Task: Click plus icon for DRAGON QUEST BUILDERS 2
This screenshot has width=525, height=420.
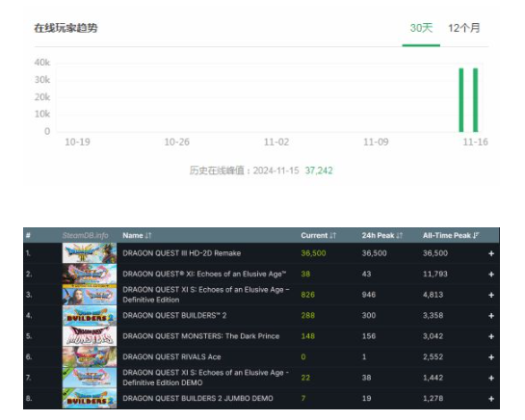Action: point(491,316)
